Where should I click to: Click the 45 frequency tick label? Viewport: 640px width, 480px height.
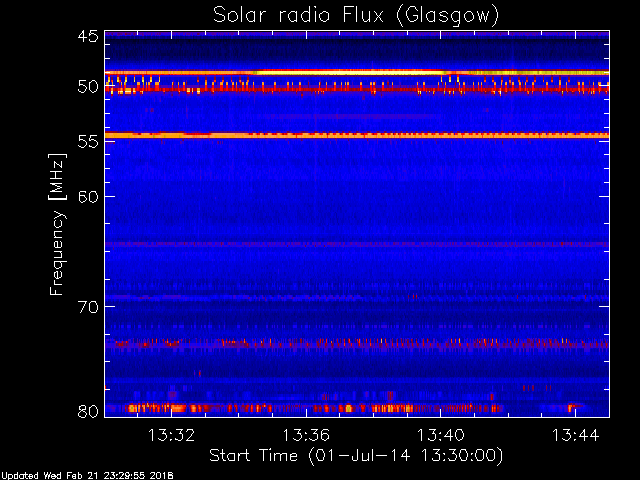[x=88, y=37]
